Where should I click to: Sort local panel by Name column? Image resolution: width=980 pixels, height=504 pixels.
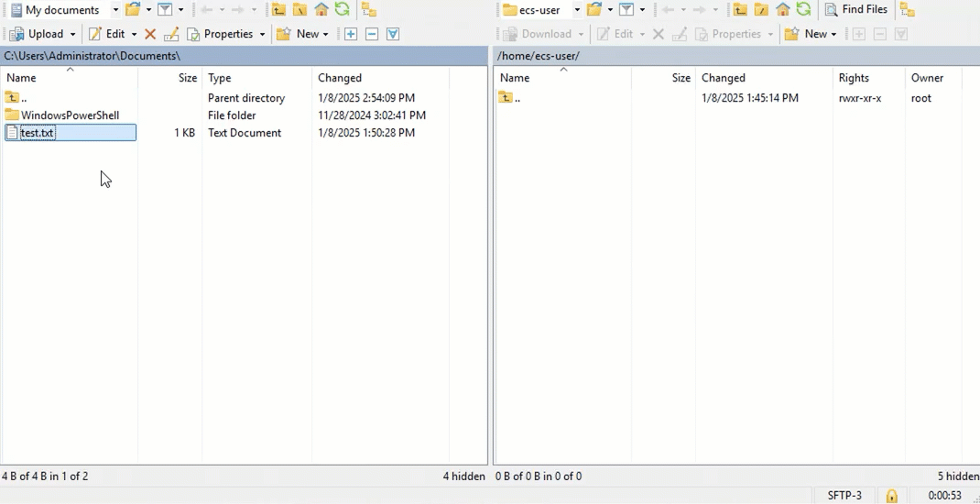click(70, 78)
